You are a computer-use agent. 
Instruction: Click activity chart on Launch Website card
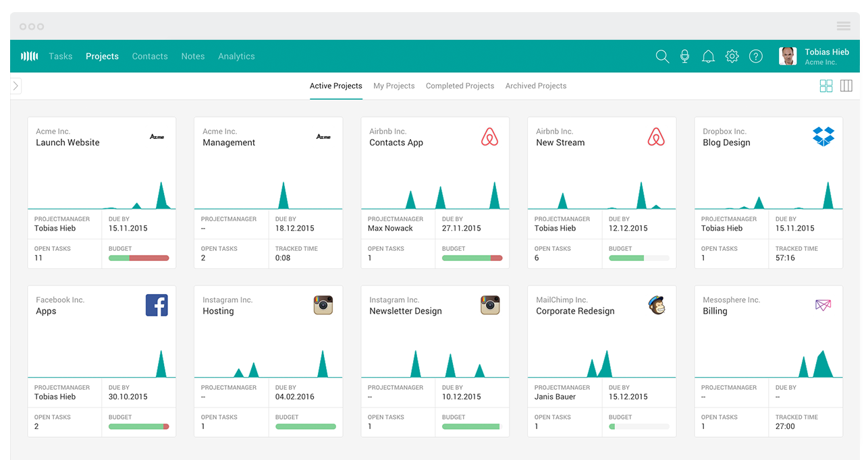coord(102,195)
